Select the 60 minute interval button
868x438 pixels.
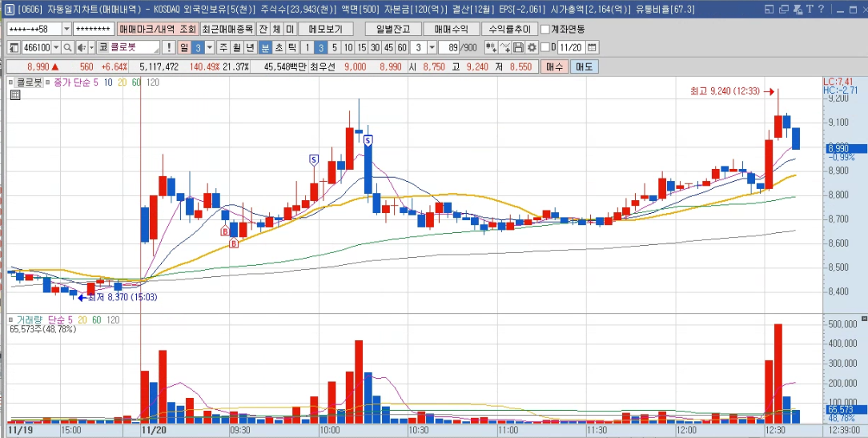(x=402, y=47)
